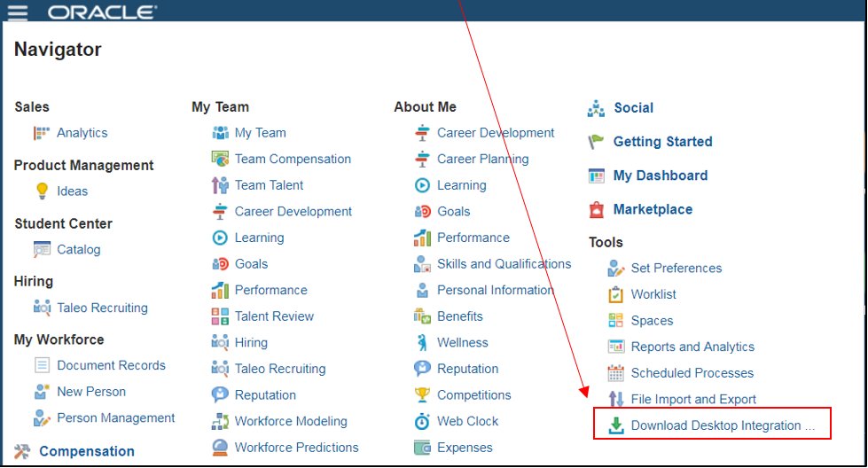Open the Social link
This screenshot has height=468, width=868.
click(x=633, y=108)
